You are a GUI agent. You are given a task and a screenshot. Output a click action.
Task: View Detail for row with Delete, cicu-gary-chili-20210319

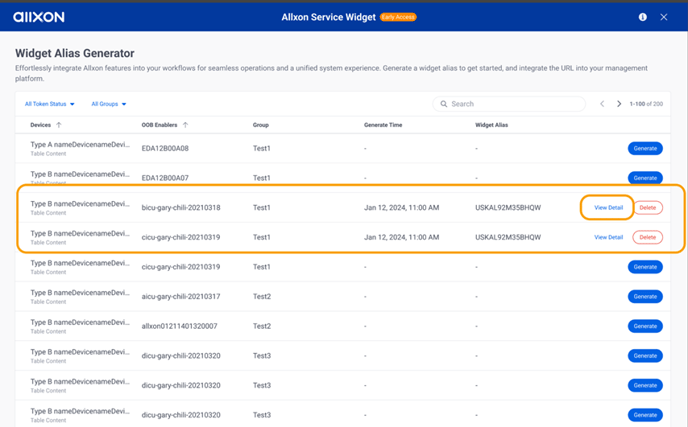click(x=608, y=237)
